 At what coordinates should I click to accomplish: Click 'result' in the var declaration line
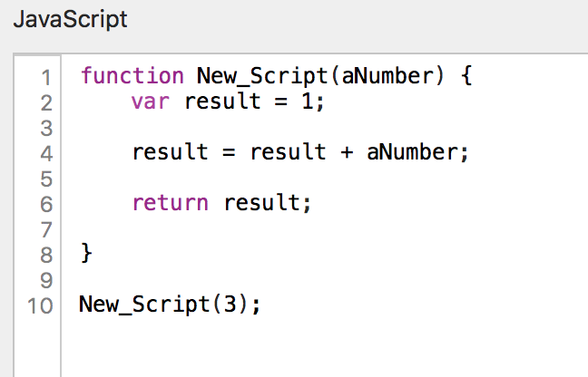(x=222, y=101)
